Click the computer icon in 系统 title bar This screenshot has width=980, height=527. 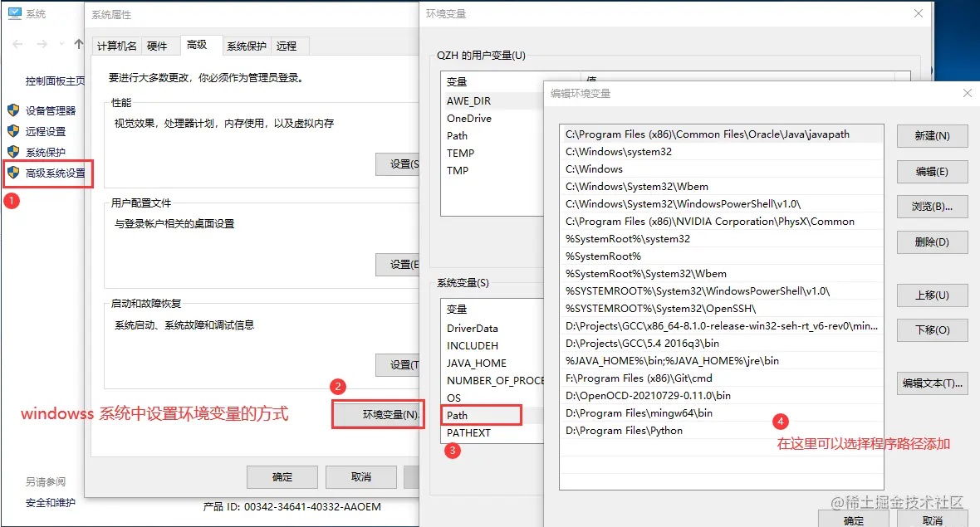pos(14,13)
